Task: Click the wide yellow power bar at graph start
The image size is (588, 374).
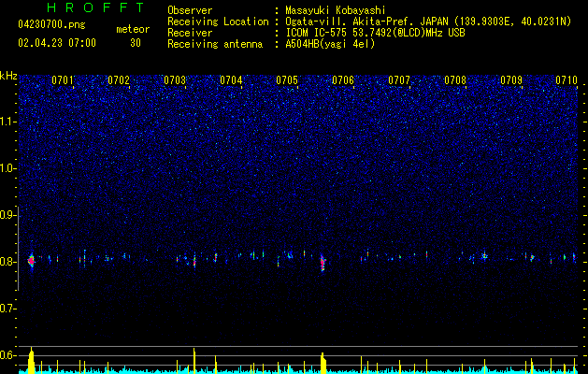Action: (x=32, y=361)
